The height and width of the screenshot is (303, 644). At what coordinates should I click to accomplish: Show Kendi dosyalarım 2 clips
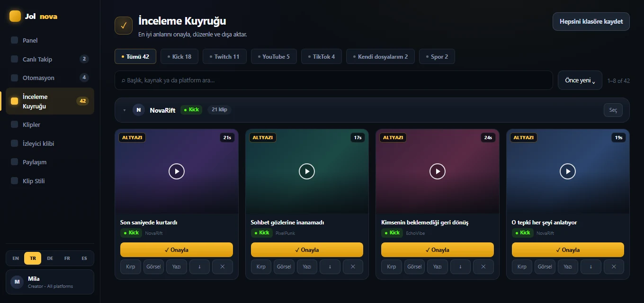point(381,56)
